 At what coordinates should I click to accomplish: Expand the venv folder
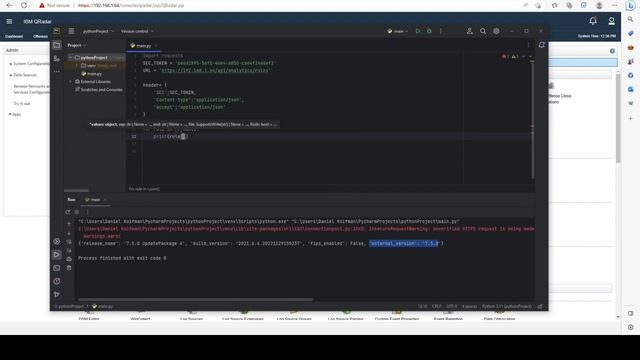pos(77,65)
